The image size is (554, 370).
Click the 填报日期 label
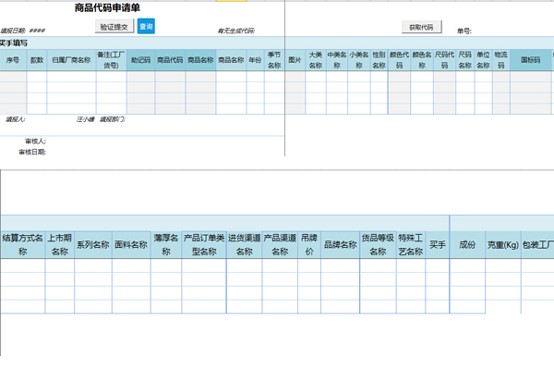point(12,30)
